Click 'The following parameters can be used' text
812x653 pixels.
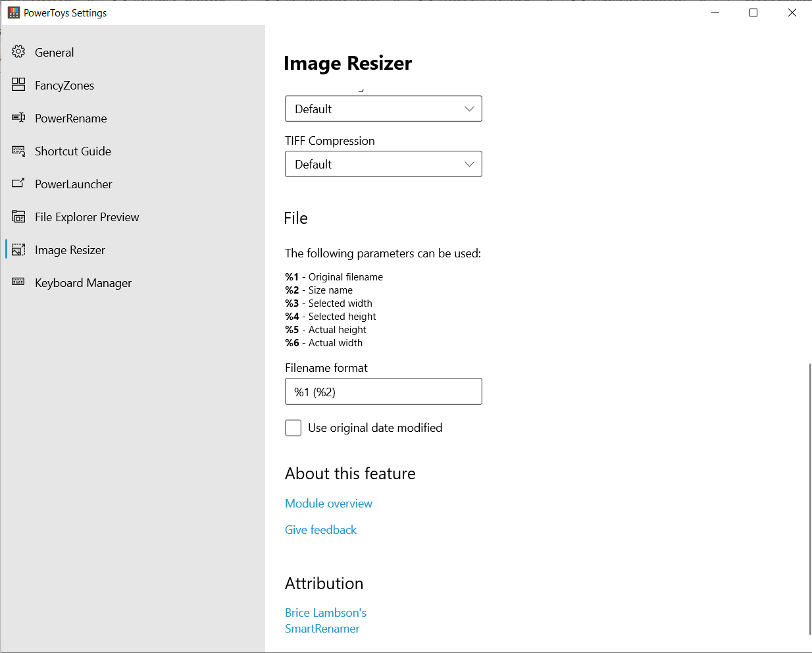[x=383, y=253]
